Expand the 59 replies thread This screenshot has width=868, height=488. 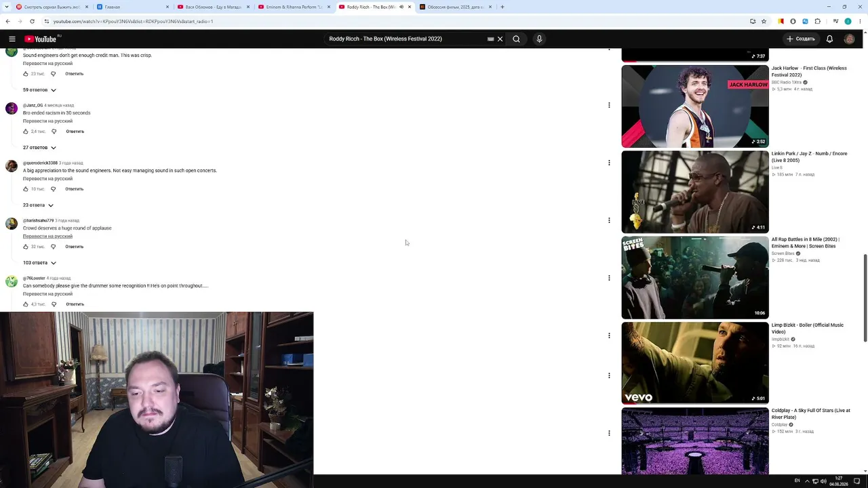[39, 90]
